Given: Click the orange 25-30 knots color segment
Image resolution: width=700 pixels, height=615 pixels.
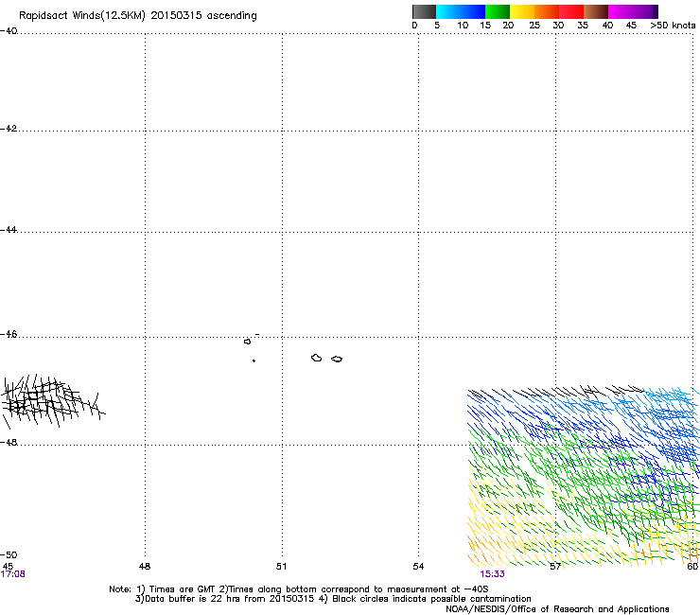Looking at the screenshot, I should coord(547,11).
